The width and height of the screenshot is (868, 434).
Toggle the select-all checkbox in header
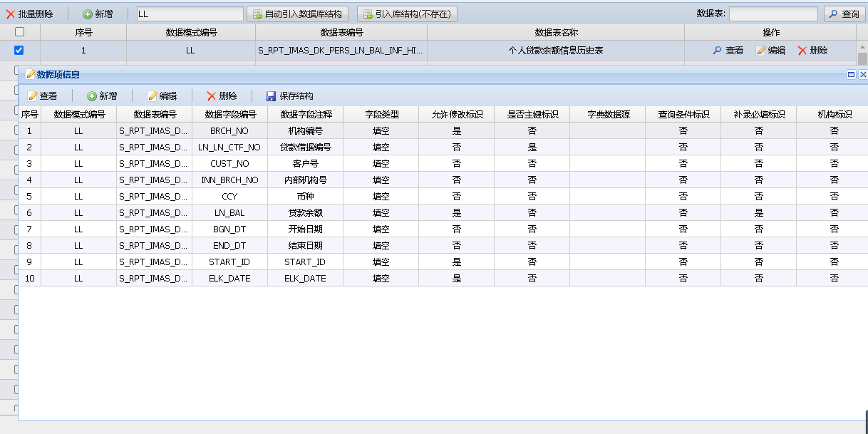[x=19, y=32]
